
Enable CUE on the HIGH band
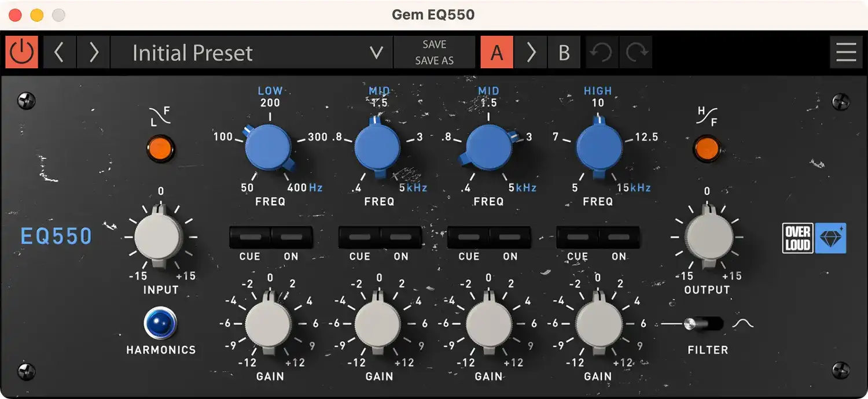(577, 237)
